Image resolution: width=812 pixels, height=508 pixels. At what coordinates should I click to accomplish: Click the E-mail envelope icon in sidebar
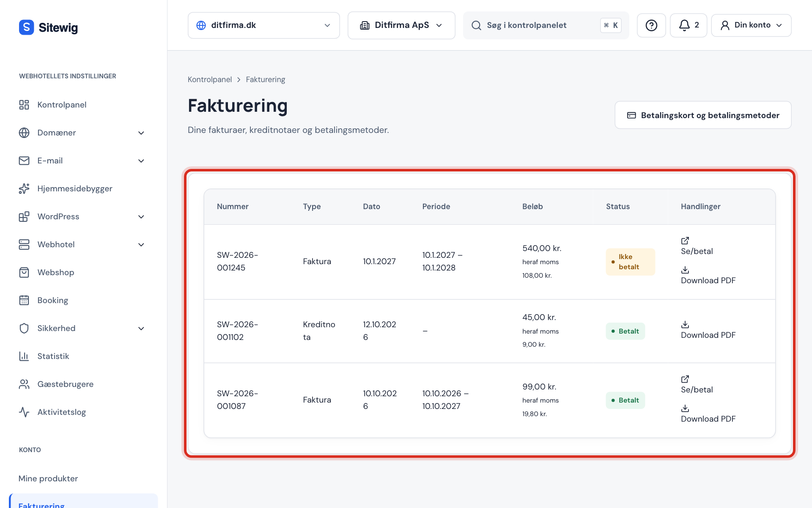pos(24,161)
